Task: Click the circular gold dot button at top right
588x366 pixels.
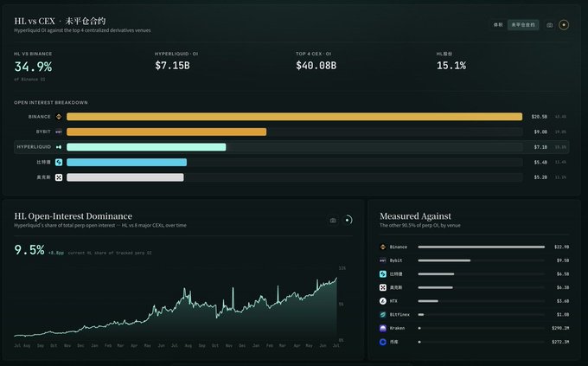Action: 564,25
